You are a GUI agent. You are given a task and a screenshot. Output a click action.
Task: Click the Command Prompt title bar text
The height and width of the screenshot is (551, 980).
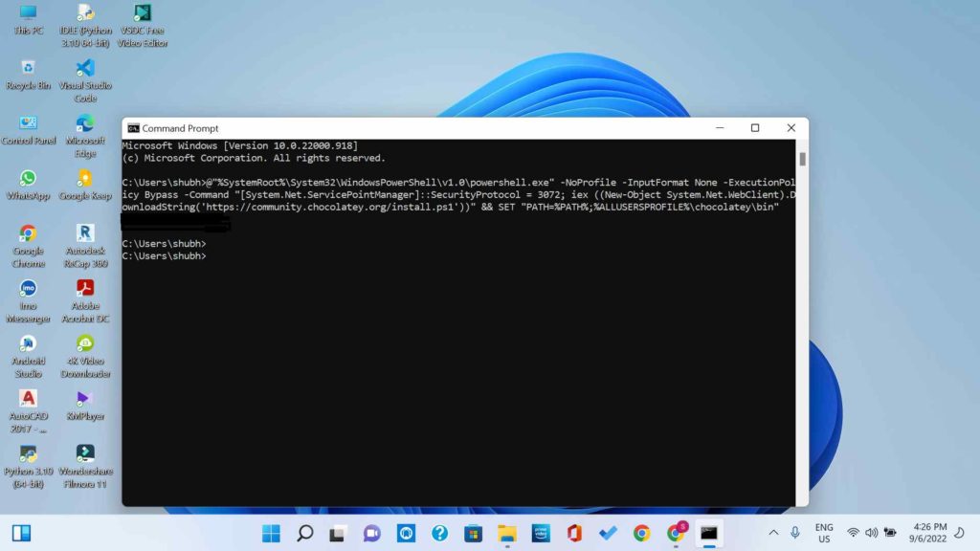click(180, 128)
